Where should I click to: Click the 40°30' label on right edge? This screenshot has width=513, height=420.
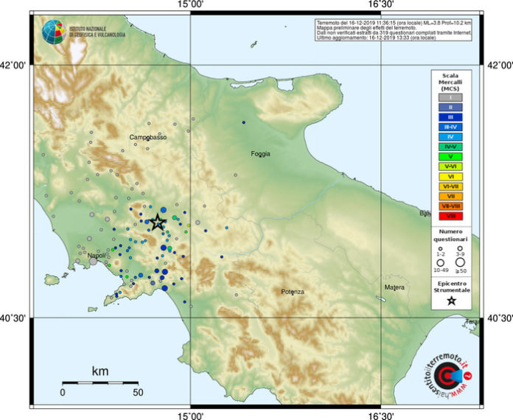point(500,318)
